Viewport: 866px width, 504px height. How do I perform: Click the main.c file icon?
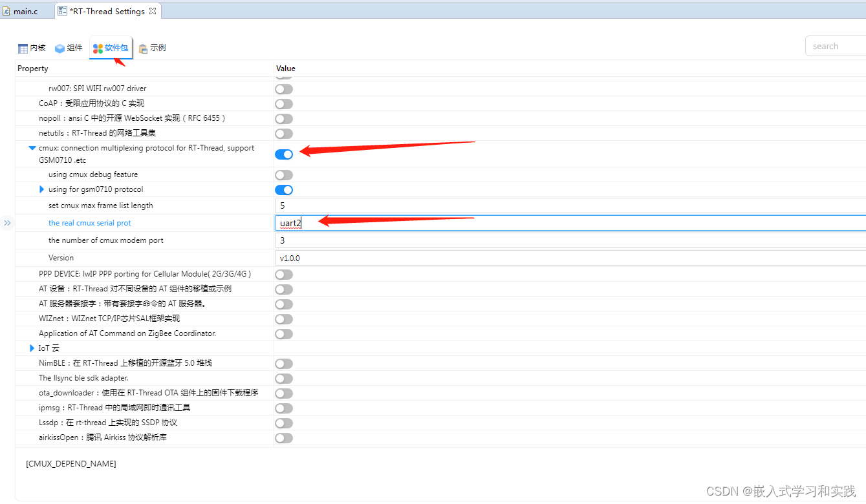click(x=6, y=11)
